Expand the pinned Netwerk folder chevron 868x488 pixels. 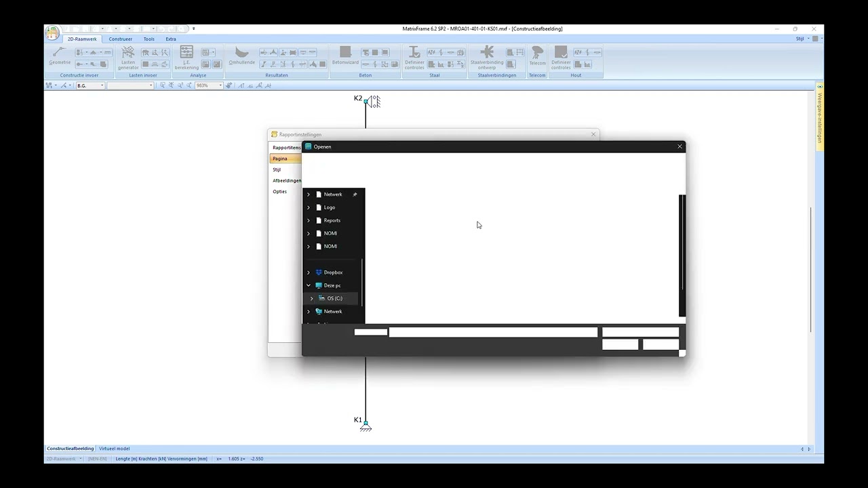coord(309,195)
